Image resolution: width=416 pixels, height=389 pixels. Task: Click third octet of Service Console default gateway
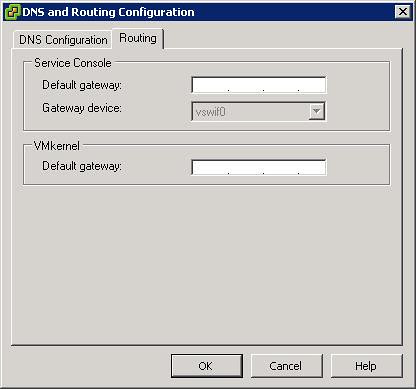(281, 85)
